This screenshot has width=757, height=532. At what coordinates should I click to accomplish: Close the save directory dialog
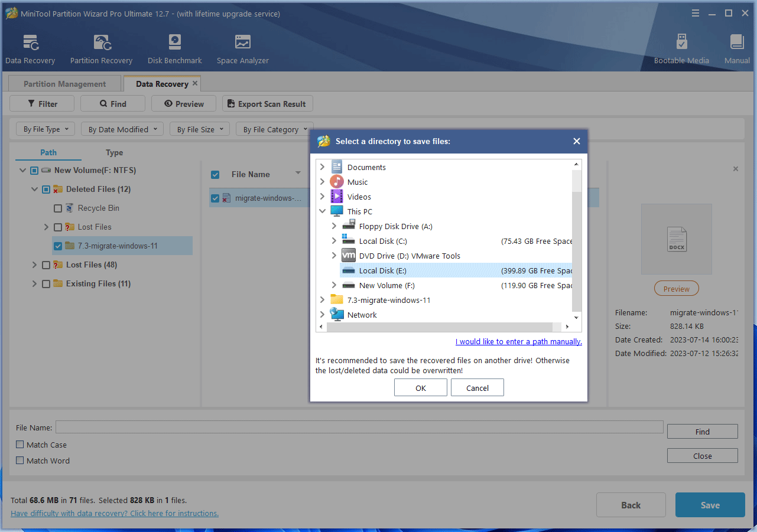577,141
